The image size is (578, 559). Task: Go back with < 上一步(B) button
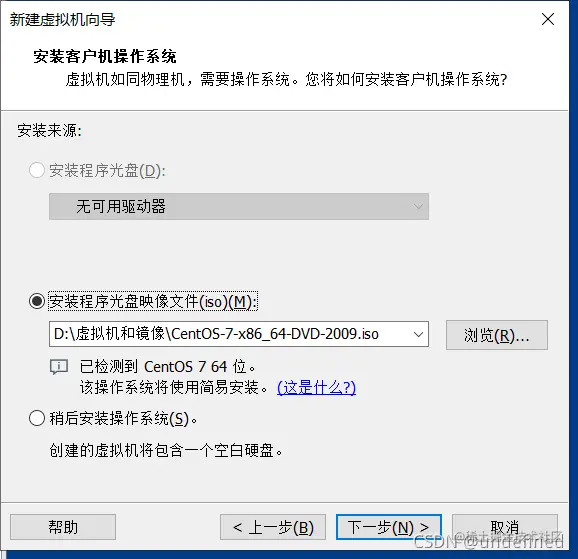(273, 527)
